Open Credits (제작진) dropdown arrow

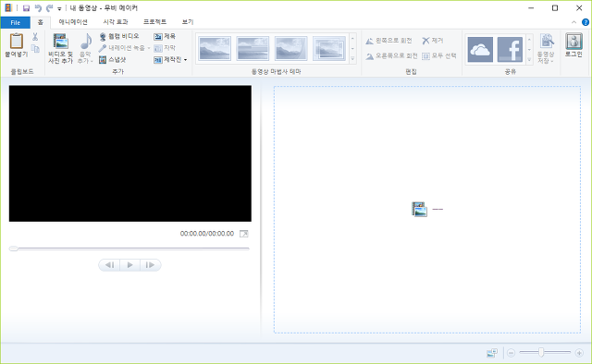coord(185,60)
